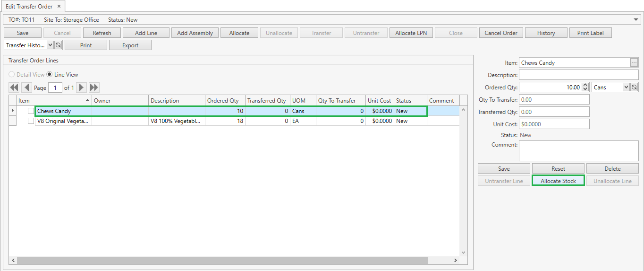This screenshot has width=644, height=271.
Task: Expand the transfer order header panel arrow
Action: click(636, 20)
